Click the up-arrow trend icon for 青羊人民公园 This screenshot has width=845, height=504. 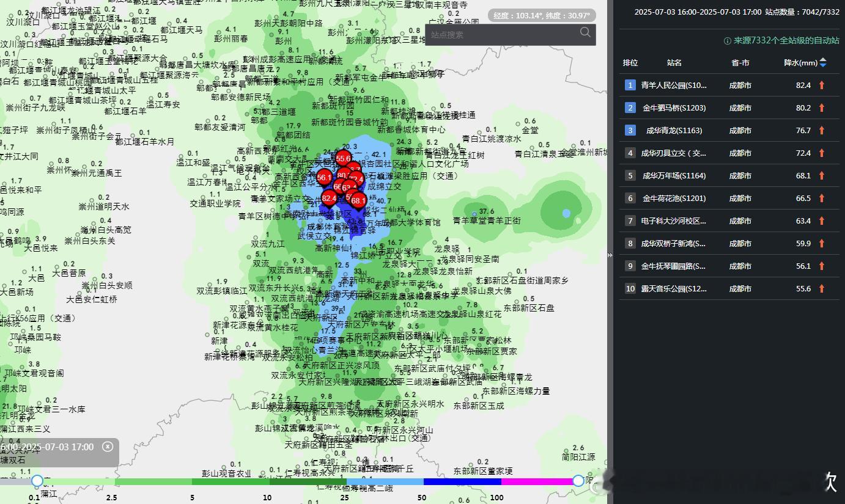[822, 86]
